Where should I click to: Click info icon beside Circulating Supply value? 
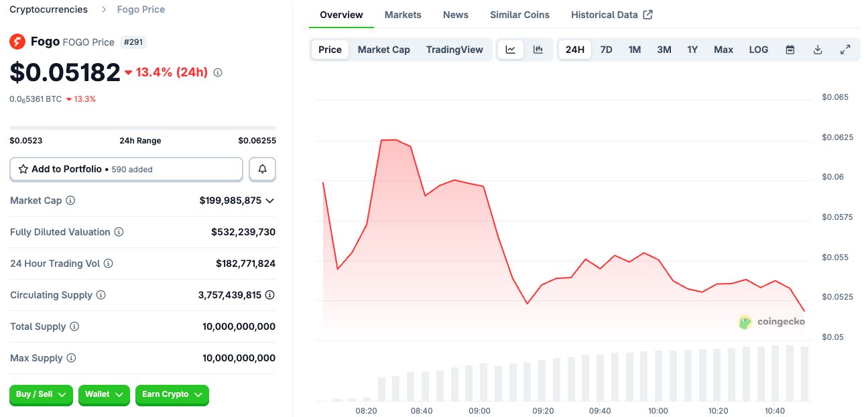[x=270, y=295]
